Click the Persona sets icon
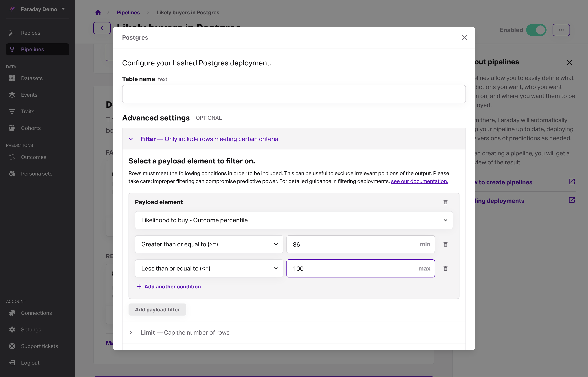Screen dimensions: 588x377 point(12,174)
